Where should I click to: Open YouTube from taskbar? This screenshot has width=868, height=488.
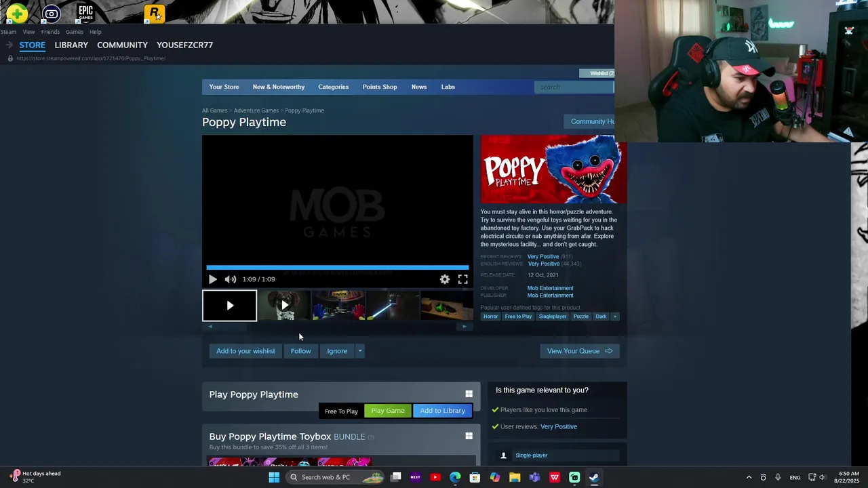coord(435,477)
